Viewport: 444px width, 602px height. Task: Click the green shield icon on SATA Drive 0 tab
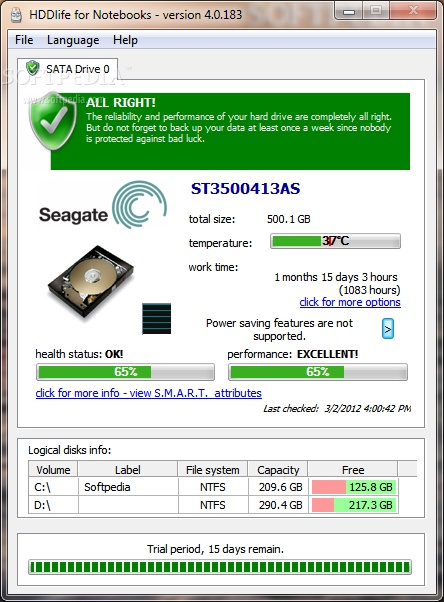click(x=33, y=68)
